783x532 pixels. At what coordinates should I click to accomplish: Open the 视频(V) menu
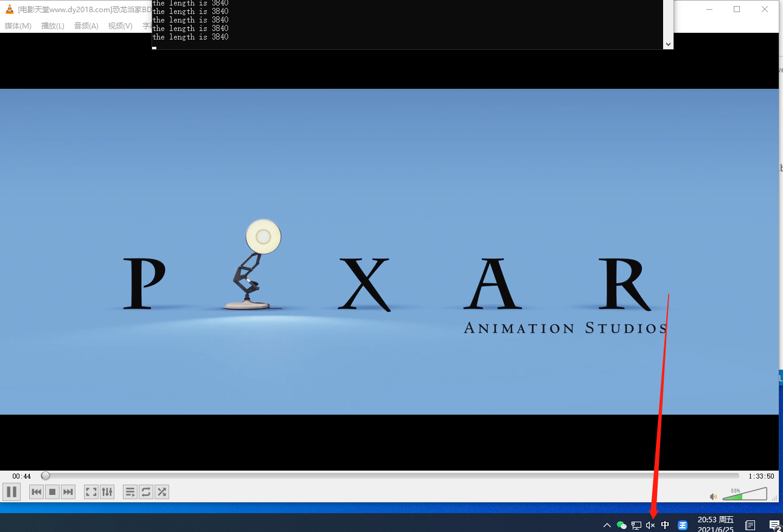click(x=120, y=26)
